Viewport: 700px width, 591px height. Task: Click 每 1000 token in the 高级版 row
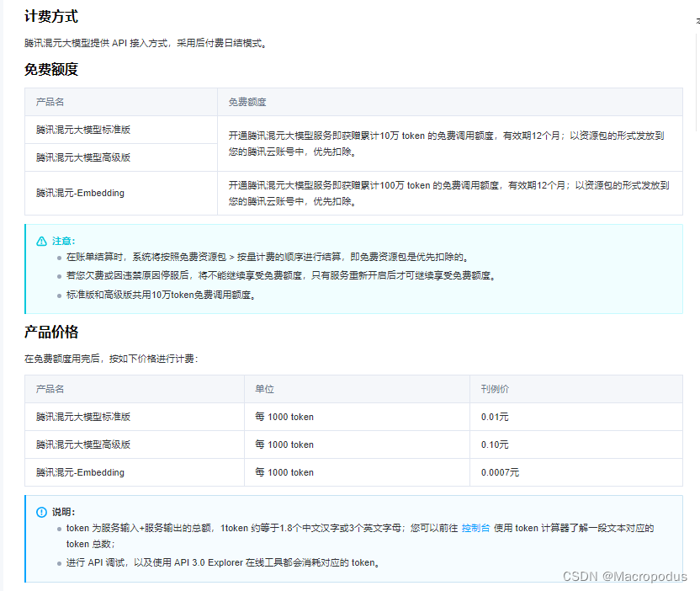click(284, 445)
